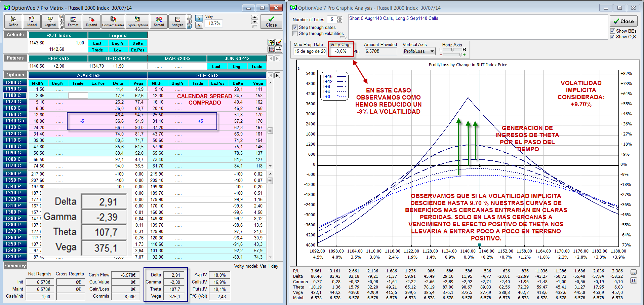Image resolution: width=644 pixels, height=305 pixels.
Task: Uncheck Step through dates
Action: 295,27
